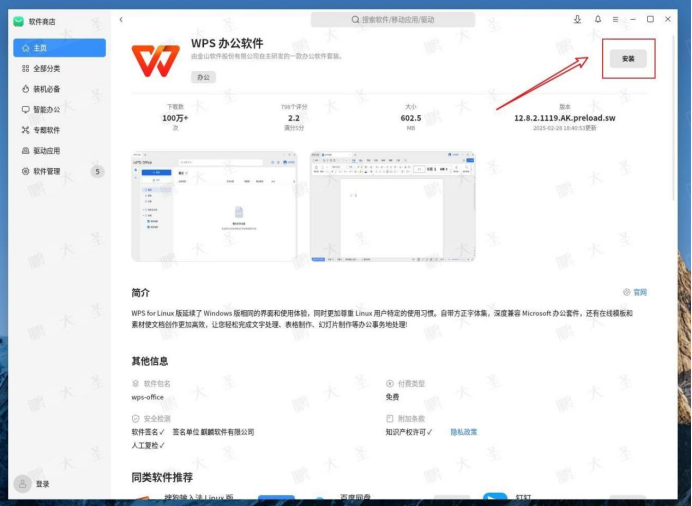Click 登录 to sign in
The height and width of the screenshot is (506, 692).
pyautogui.click(x=42, y=484)
